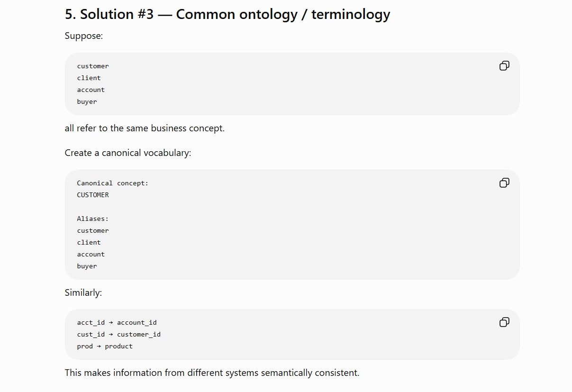Click 'account' in the first code block
Viewport: 572px width, 392px height.
pos(91,90)
